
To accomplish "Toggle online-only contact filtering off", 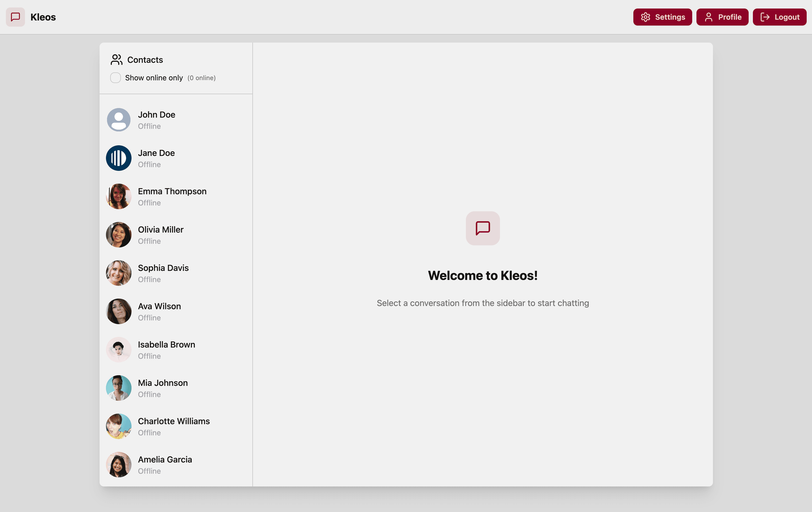I will coord(115,77).
